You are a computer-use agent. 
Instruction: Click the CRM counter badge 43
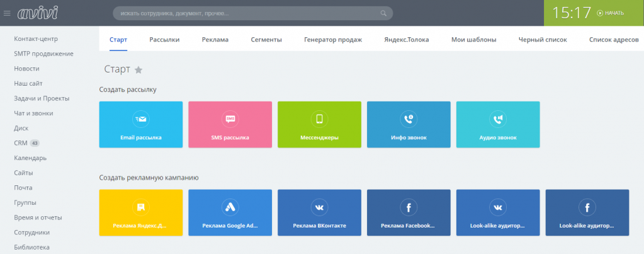click(x=35, y=144)
